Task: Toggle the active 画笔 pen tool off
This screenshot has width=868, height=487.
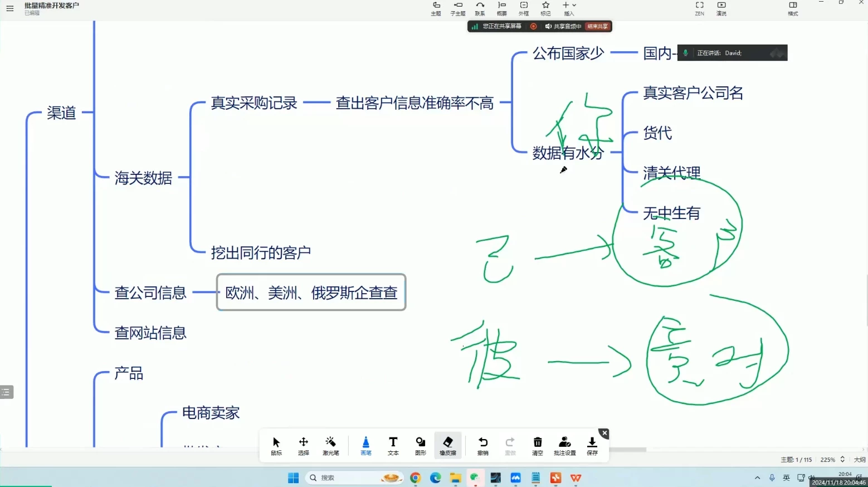Action: [x=365, y=445]
